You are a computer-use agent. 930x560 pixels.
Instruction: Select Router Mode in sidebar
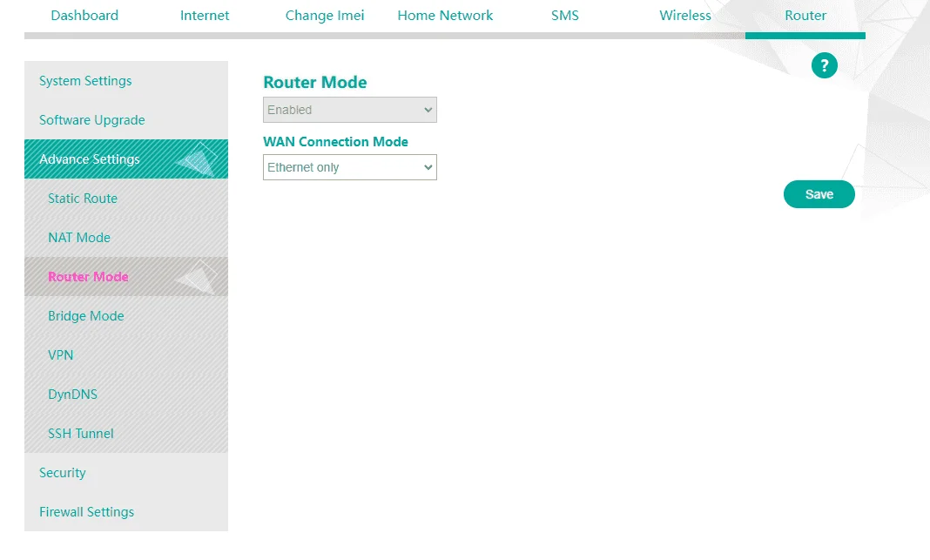pyautogui.click(x=125, y=276)
